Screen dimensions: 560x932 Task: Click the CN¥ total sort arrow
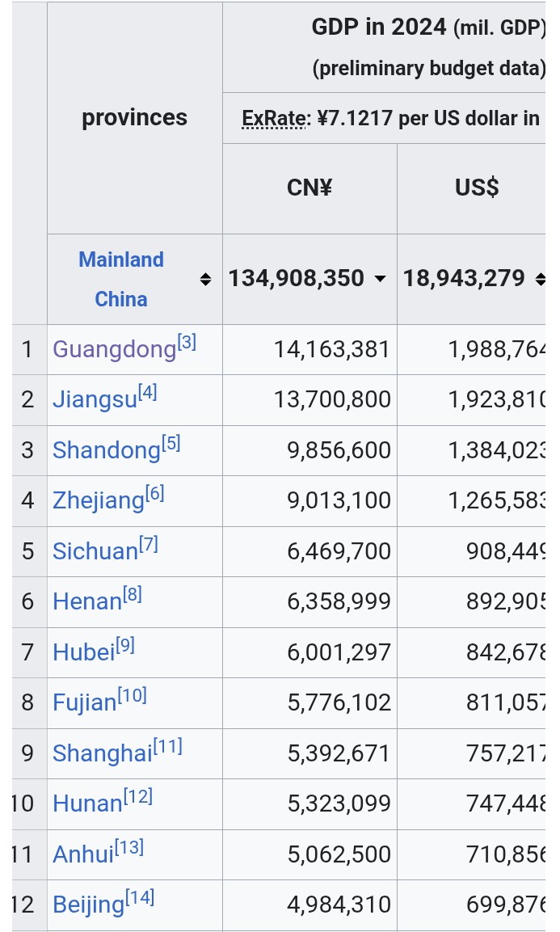(x=380, y=280)
